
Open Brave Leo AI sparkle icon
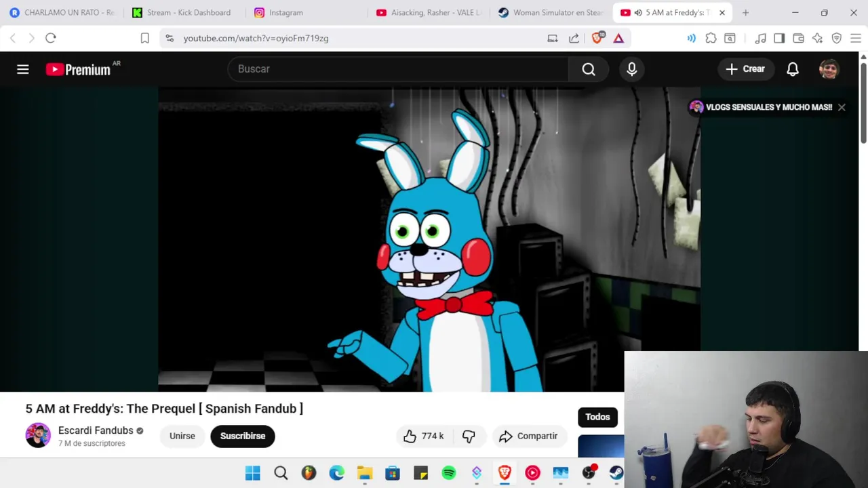coord(817,38)
